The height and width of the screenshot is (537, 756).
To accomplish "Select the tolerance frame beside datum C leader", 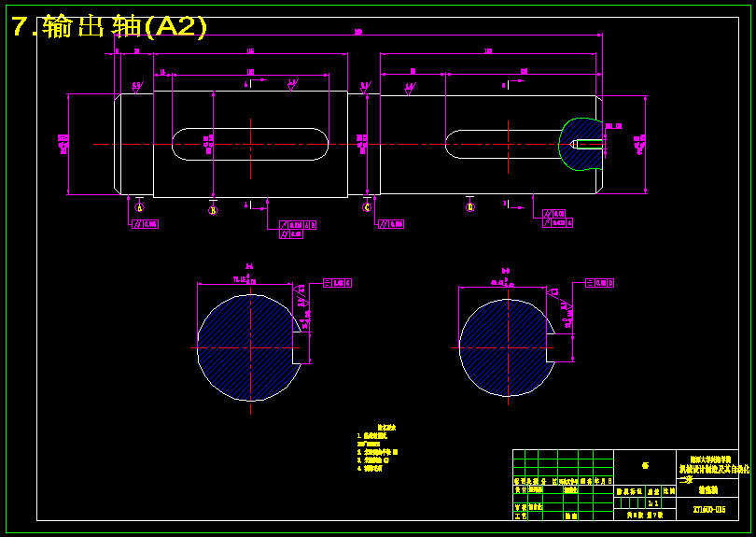I will coord(391,224).
